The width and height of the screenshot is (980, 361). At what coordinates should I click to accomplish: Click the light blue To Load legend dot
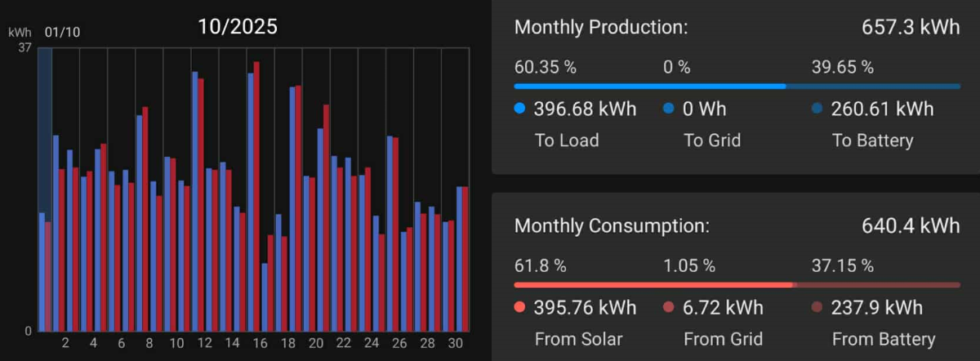click(x=520, y=109)
